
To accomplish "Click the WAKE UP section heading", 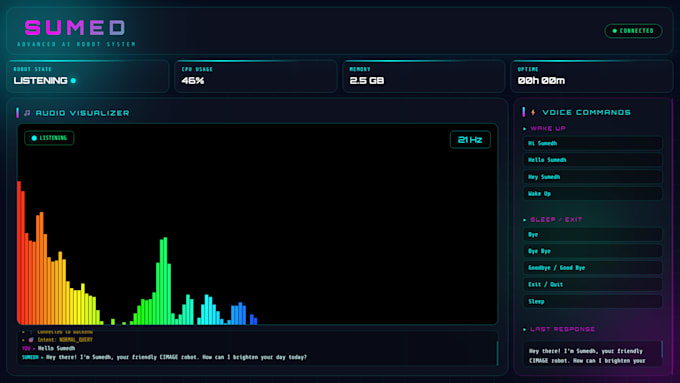I will 548,128.
